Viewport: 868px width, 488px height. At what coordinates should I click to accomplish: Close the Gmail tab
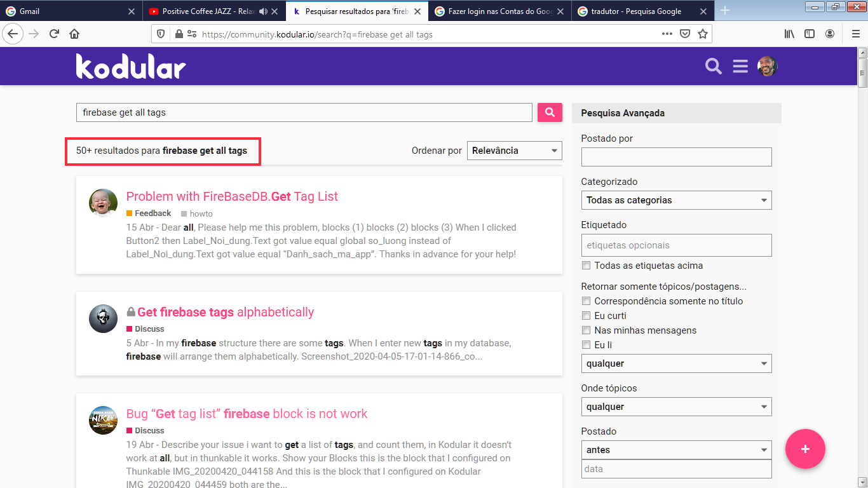point(131,11)
